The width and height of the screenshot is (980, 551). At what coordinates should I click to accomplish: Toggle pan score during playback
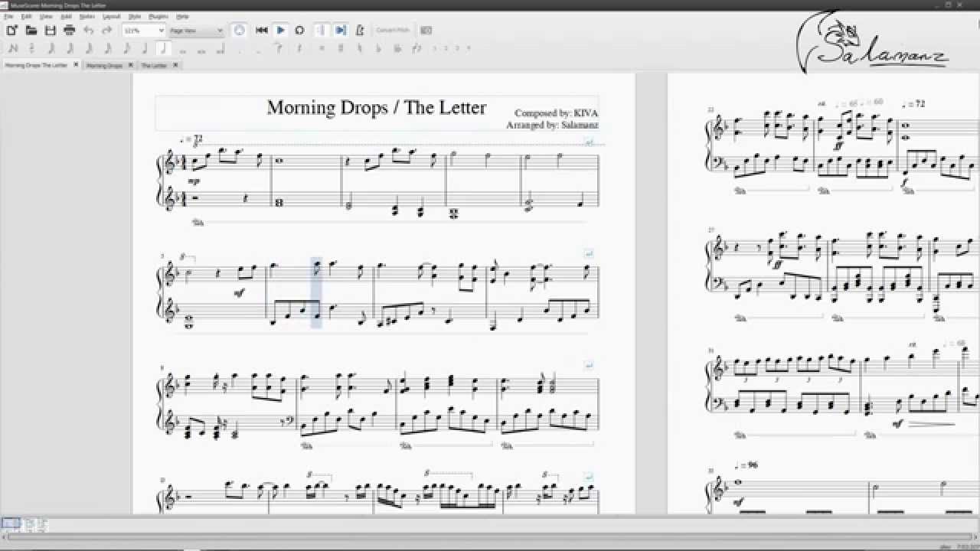tap(341, 30)
